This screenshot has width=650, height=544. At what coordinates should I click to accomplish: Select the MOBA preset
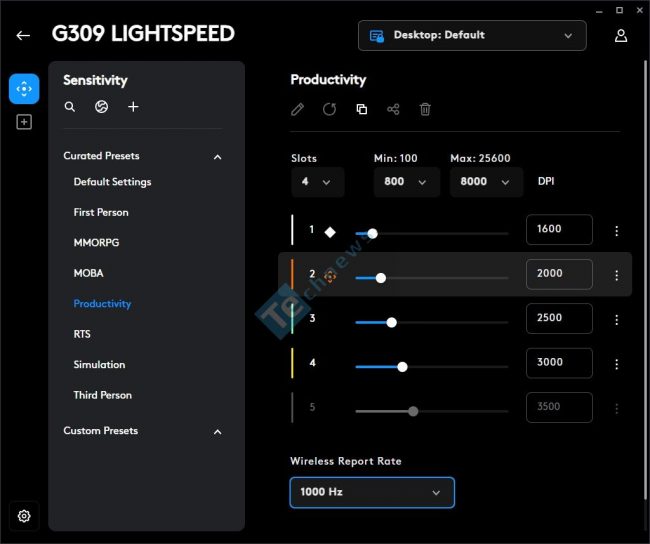pyautogui.click(x=88, y=273)
